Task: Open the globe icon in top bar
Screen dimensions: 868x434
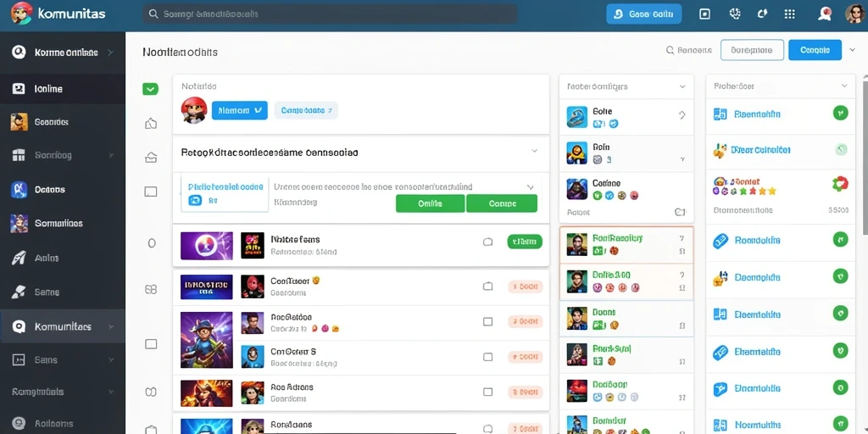Action: [x=735, y=14]
